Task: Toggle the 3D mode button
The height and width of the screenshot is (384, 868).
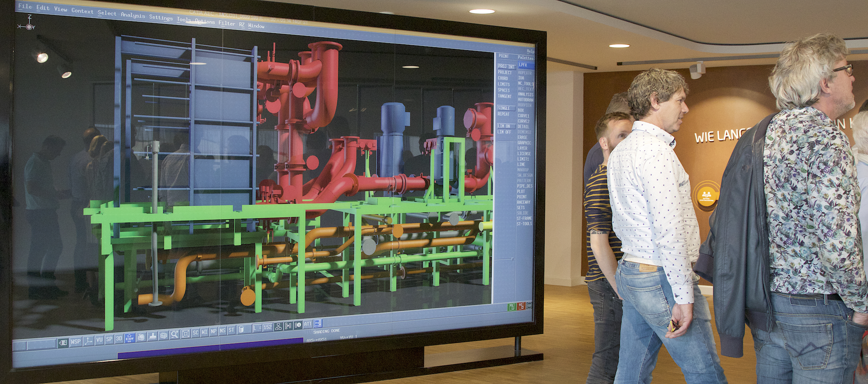Action: [x=119, y=338]
